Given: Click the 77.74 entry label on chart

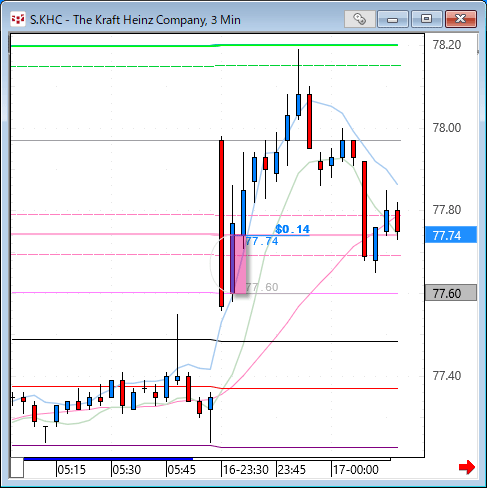Looking at the screenshot, I should 262,241.
